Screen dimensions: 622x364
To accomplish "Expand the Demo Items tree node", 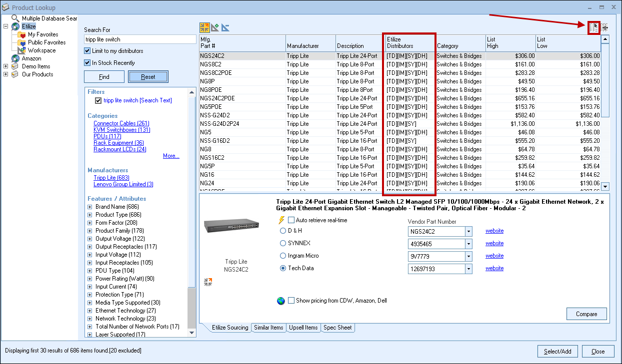I will point(5,66).
